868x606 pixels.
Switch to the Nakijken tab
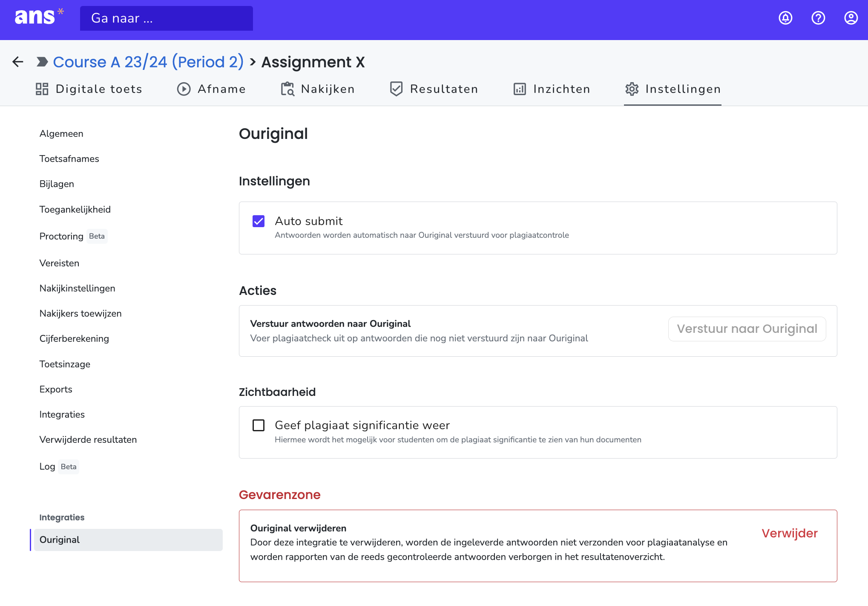(x=318, y=89)
